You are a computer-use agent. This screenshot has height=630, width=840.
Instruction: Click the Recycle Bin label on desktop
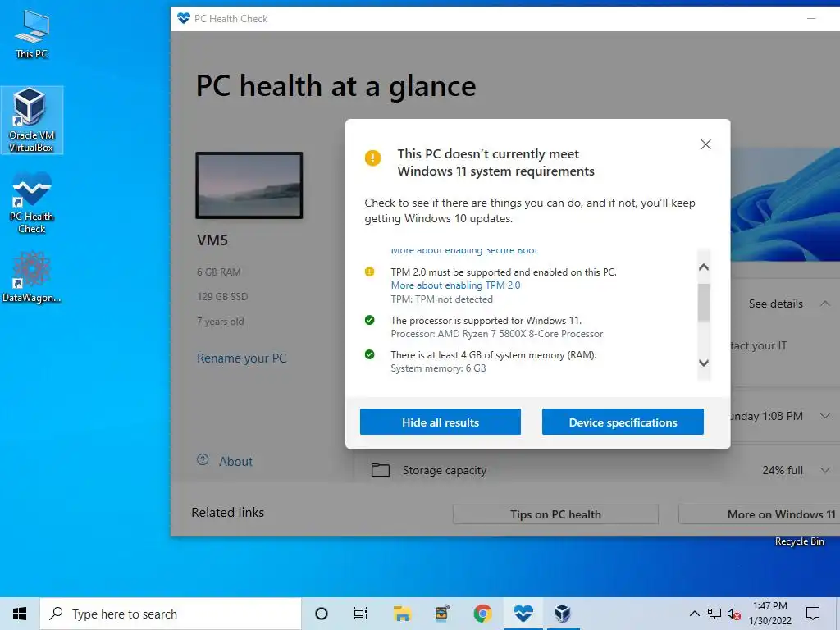[x=799, y=541]
